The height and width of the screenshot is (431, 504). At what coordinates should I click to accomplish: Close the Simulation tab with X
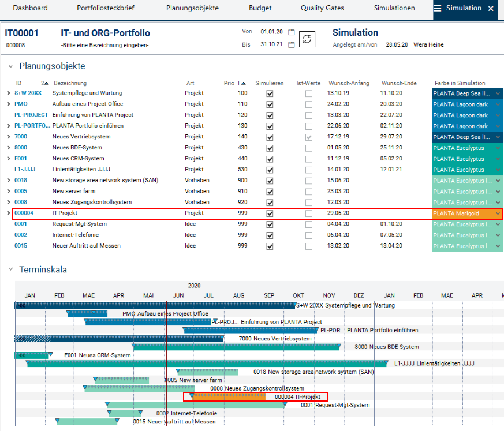pos(491,9)
